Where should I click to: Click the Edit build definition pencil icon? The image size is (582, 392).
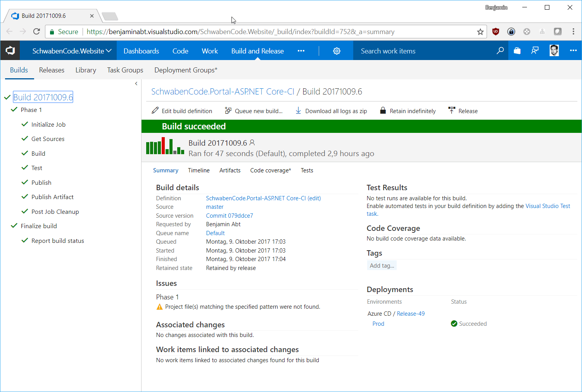(x=155, y=110)
